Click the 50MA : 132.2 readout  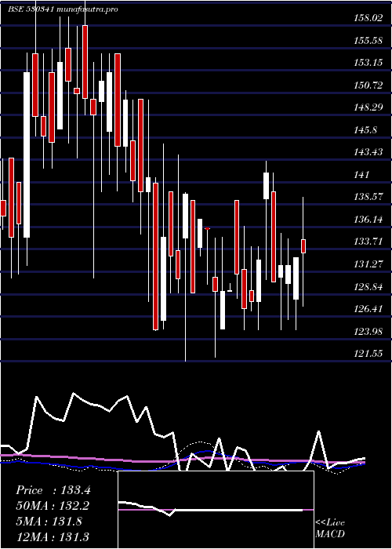click(53, 506)
